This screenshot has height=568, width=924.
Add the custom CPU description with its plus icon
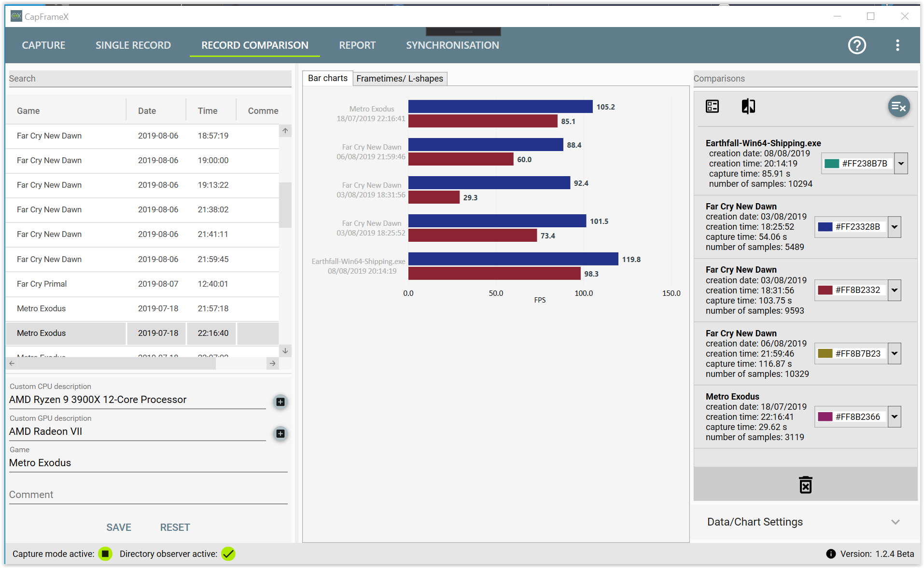coord(280,402)
